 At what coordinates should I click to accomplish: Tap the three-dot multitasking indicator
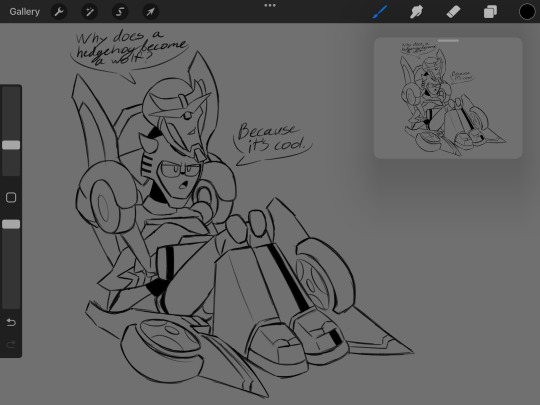(270, 5)
